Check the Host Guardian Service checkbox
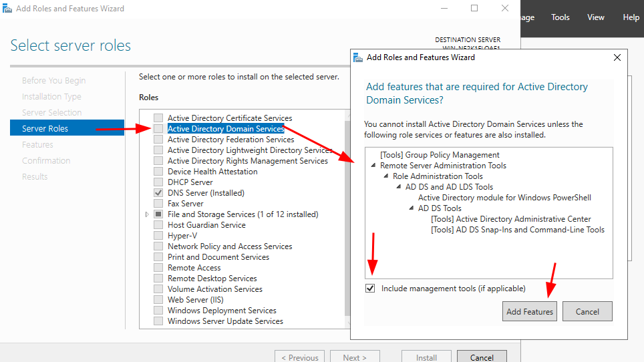The image size is (644, 362). click(x=158, y=224)
